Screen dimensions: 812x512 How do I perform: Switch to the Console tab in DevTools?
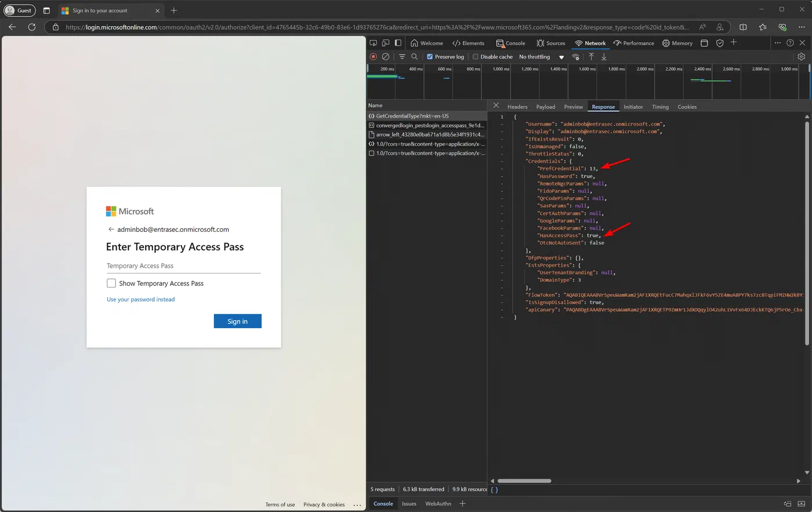click(510, 43)
